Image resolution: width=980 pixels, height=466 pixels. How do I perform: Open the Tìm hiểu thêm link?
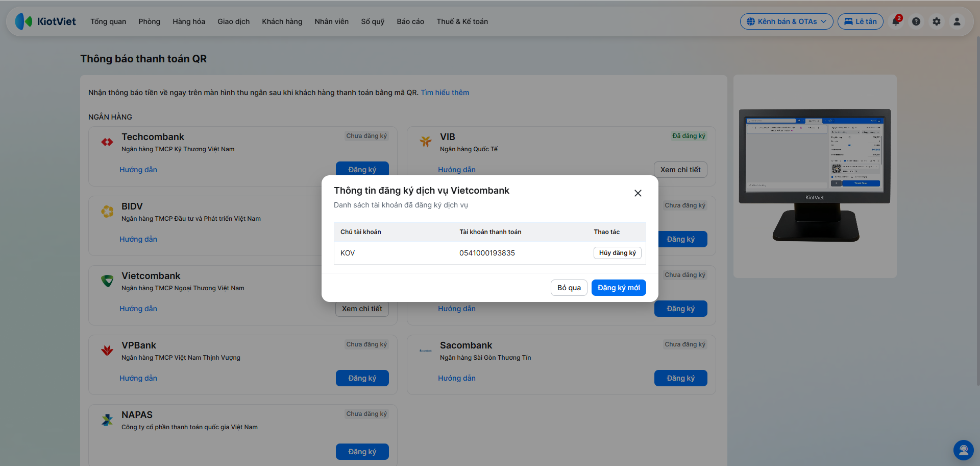(445, 92)
